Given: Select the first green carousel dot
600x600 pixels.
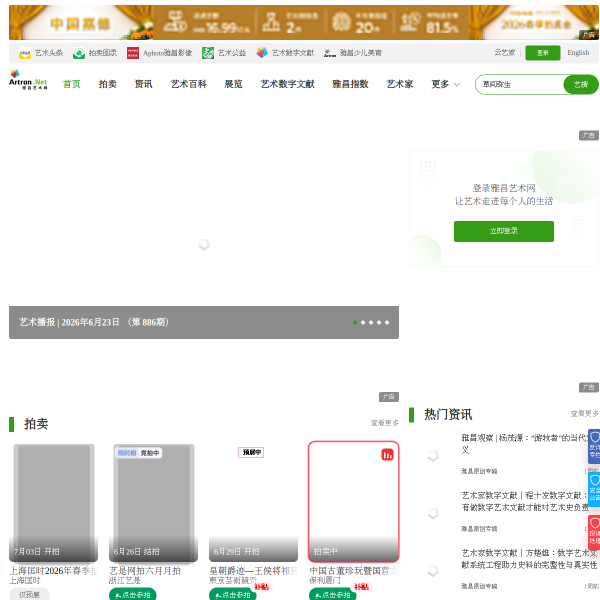Looking at the screenshot, I should (x=355, y=323).
